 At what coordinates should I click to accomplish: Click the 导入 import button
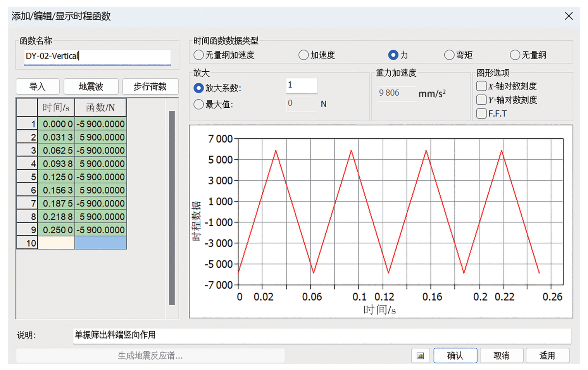(38, 86)
